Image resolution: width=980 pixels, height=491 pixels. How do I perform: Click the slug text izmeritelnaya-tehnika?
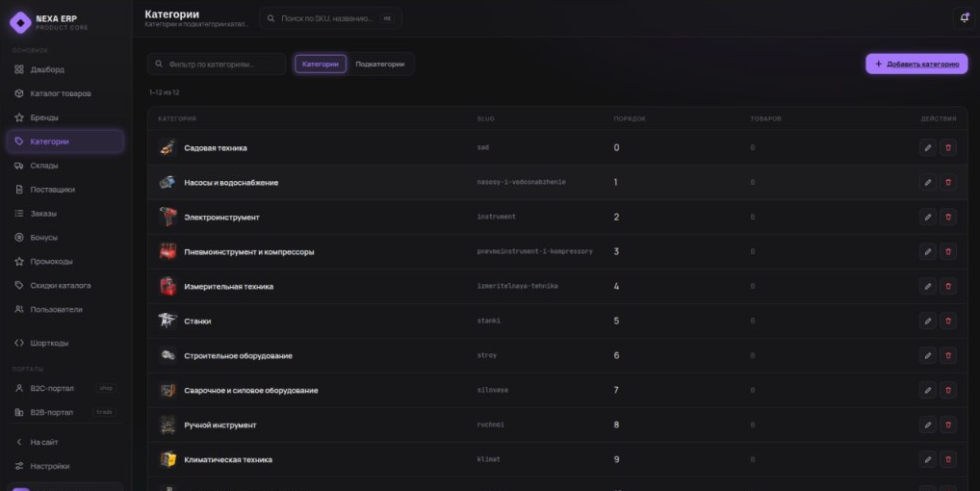tap(518, 286)
